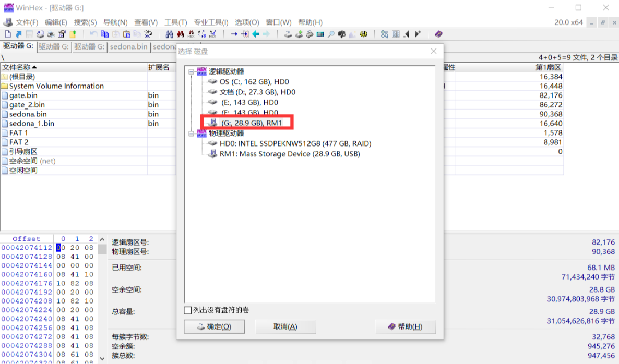Collapse the 逻辑驱动器 tree node

click(x=191, y=72)
